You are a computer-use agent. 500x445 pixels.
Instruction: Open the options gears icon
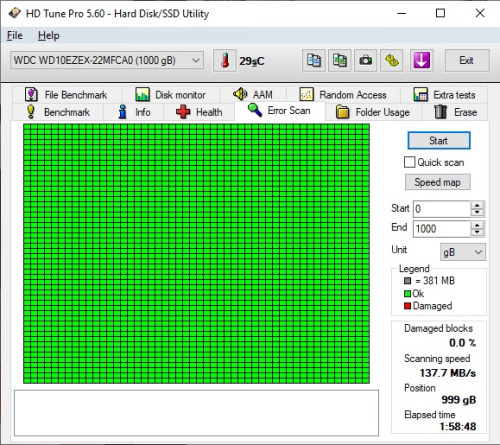(x=392, y=61)
